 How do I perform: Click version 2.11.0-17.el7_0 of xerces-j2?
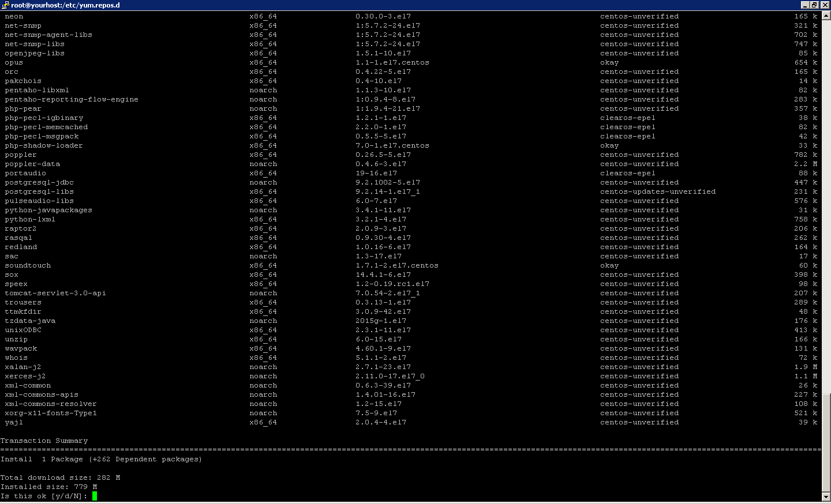click(x=390, y=376)
